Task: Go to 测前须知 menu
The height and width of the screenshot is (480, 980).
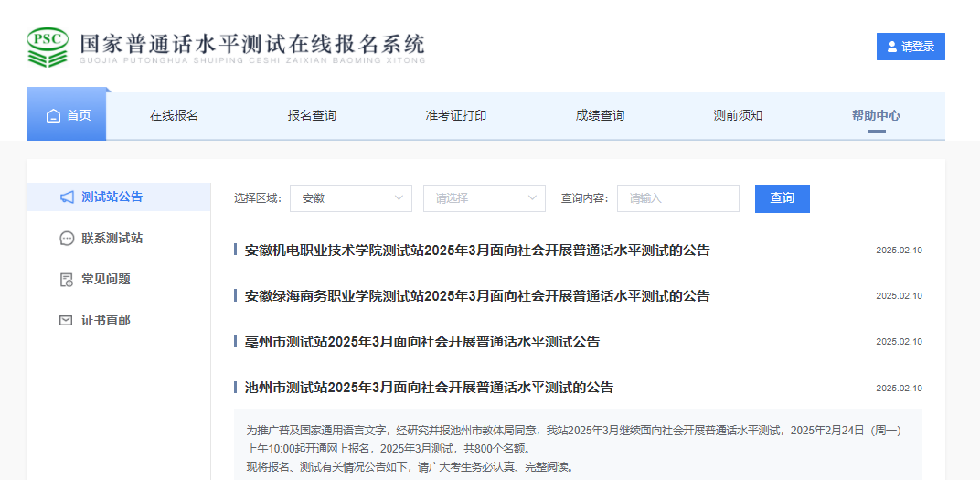Action: click(738, 115)
